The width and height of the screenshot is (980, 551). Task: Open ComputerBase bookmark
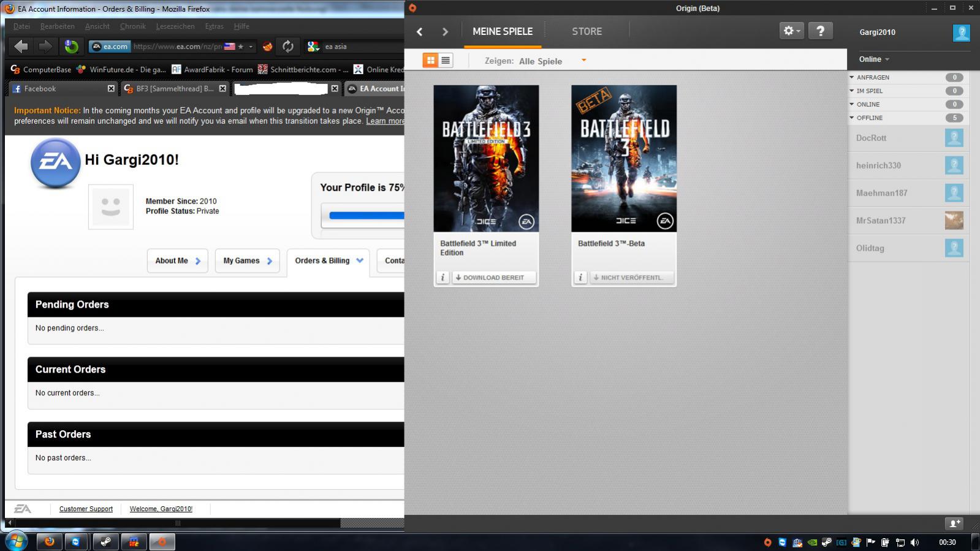tap(40, 69)
